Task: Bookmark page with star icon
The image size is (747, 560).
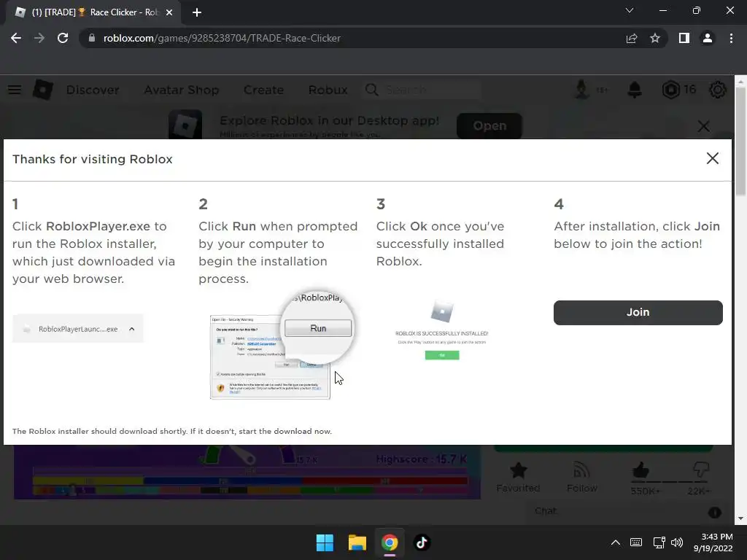Action: tap(655, 38)
